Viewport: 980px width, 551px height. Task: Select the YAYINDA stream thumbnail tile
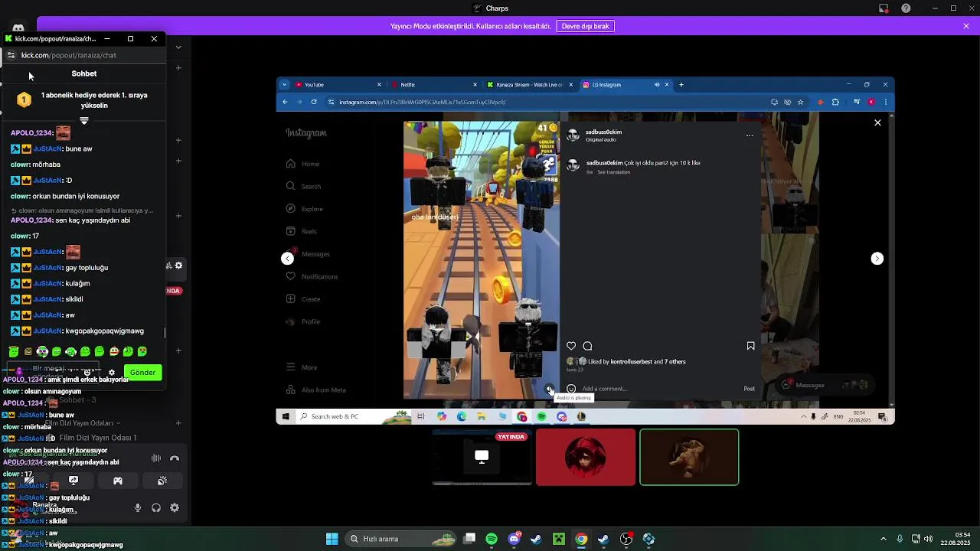point(482,457)
